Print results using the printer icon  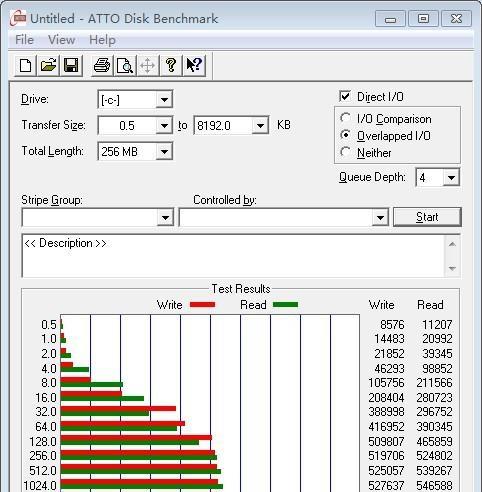102,65
